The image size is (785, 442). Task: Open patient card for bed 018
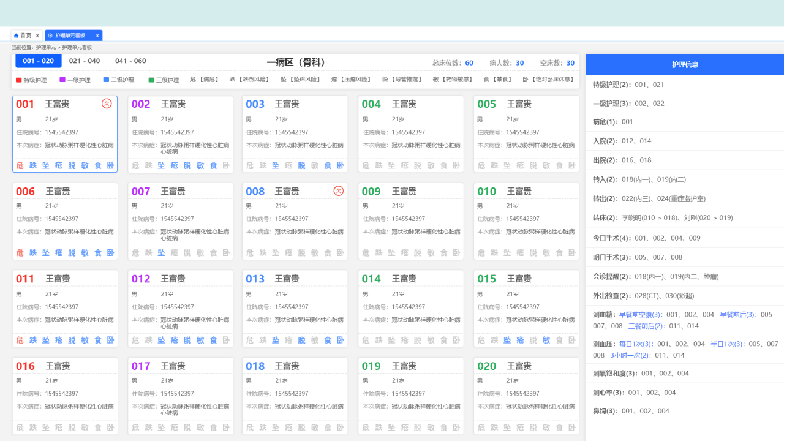coord(295,396)
